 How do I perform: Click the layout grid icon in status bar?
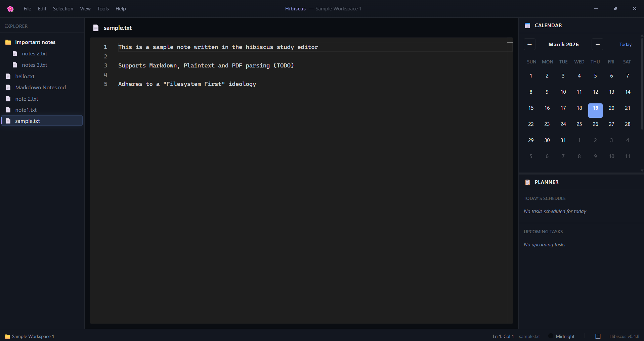click(598, 336)
